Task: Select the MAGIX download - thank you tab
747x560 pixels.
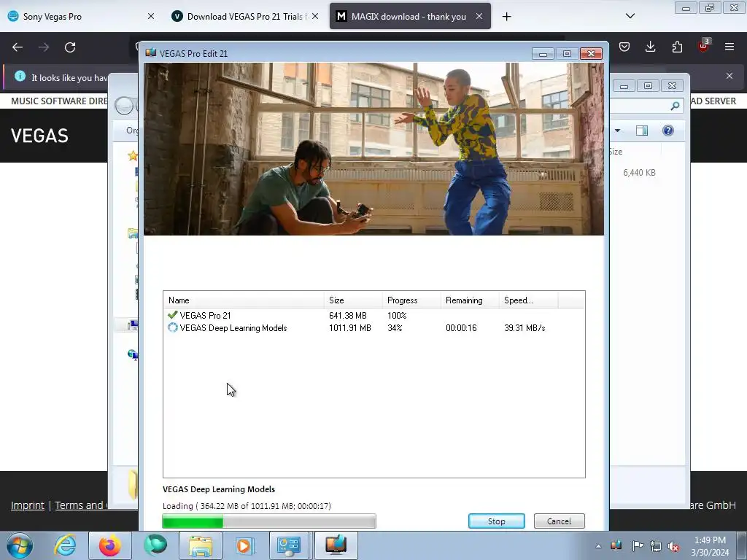Action: pyautogui.click(x=409, y=17)
